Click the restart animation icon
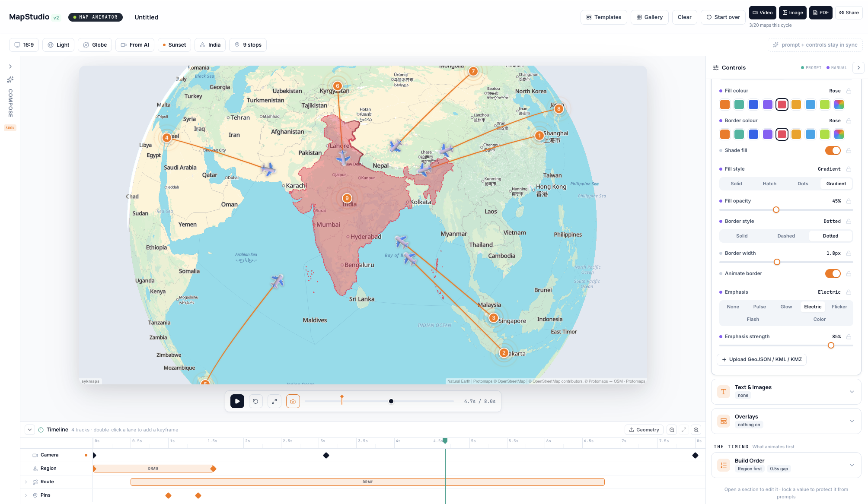The width and height of the screenshot is (868, 504). [256, 401]
